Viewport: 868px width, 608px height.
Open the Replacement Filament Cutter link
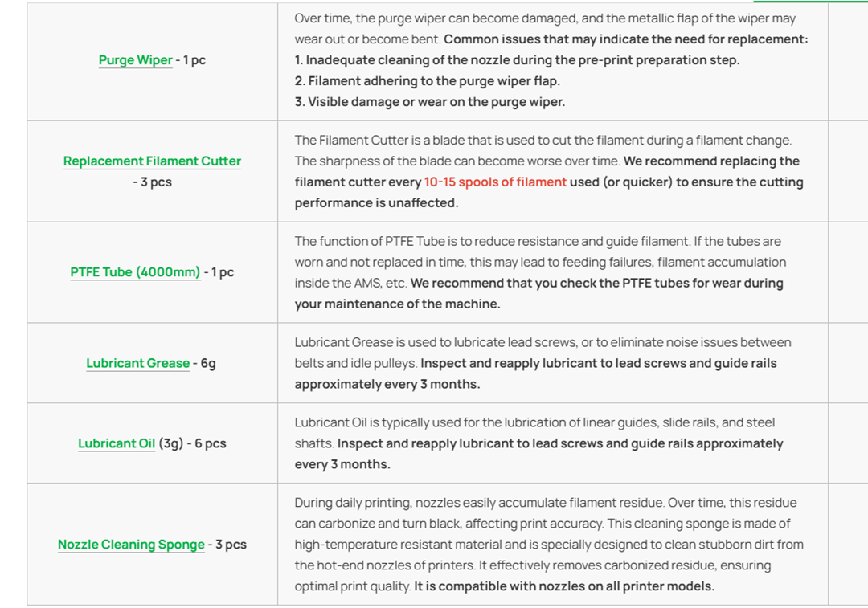pyautogui.click(x=152, y=161)
